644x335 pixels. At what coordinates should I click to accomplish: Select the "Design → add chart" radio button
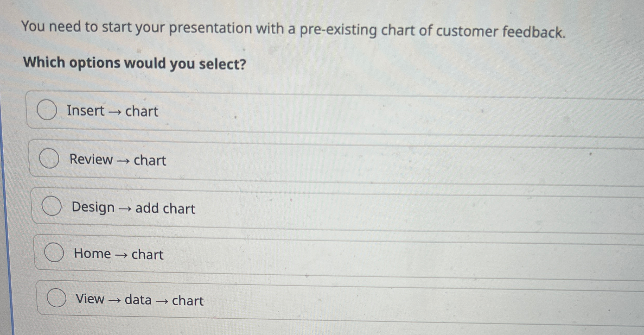(52, 207)
